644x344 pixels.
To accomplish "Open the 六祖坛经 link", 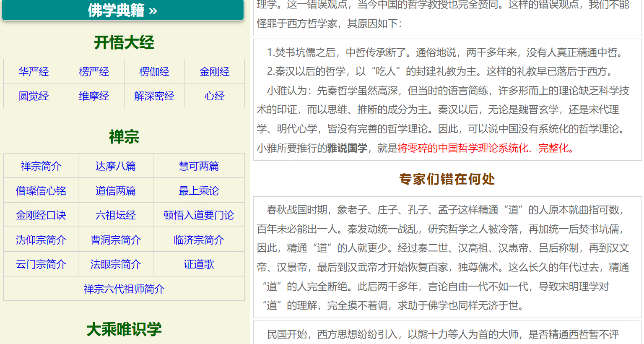I will [116, 215].
